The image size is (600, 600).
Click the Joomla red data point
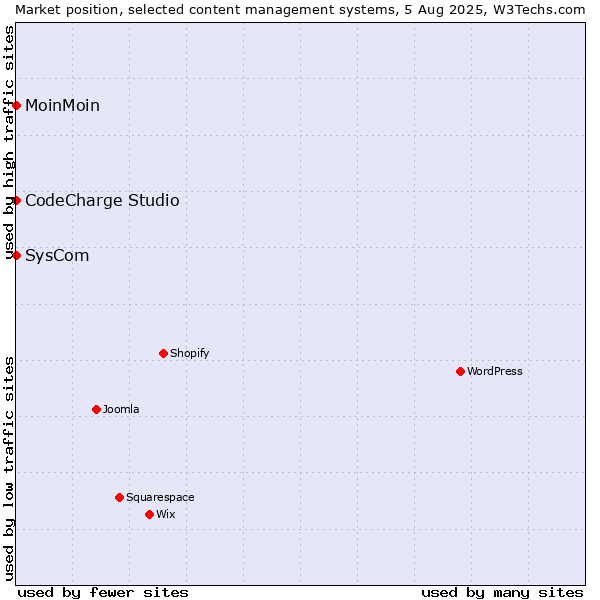[96, 409]
